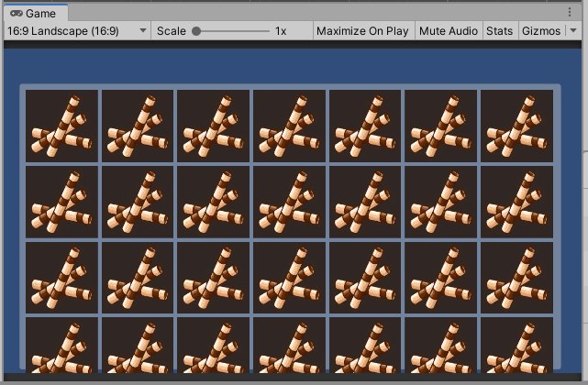Toggle Mute Audio
This screenshot has width=588, height=385.
[x=449, y=31]
